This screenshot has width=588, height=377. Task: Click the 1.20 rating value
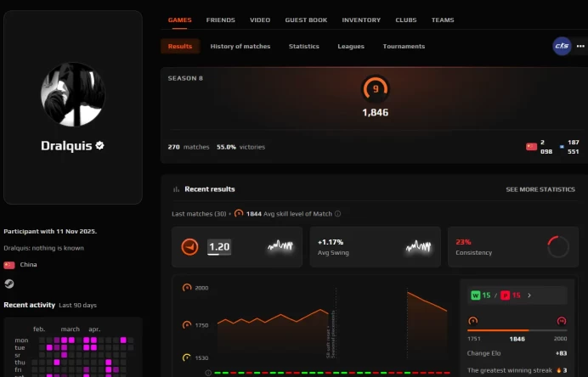tap(219, 247)
